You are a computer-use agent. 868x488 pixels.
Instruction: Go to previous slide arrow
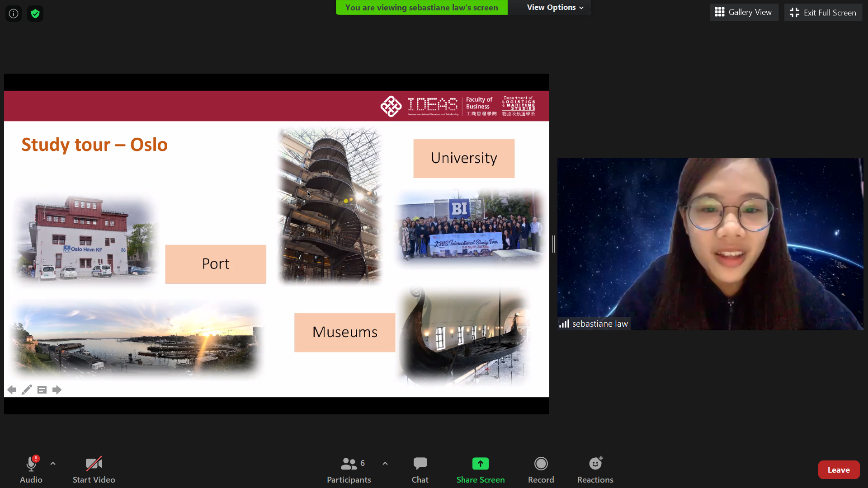point(12,389)
